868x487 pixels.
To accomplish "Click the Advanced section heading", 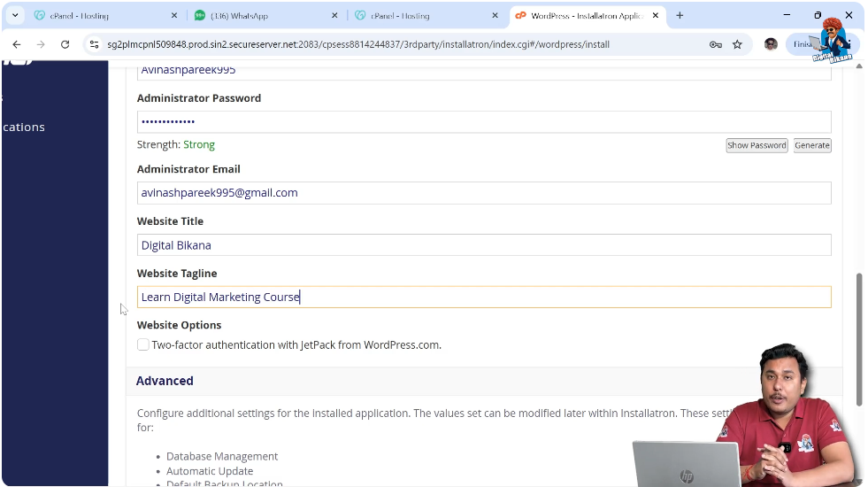I will [165, 381].
